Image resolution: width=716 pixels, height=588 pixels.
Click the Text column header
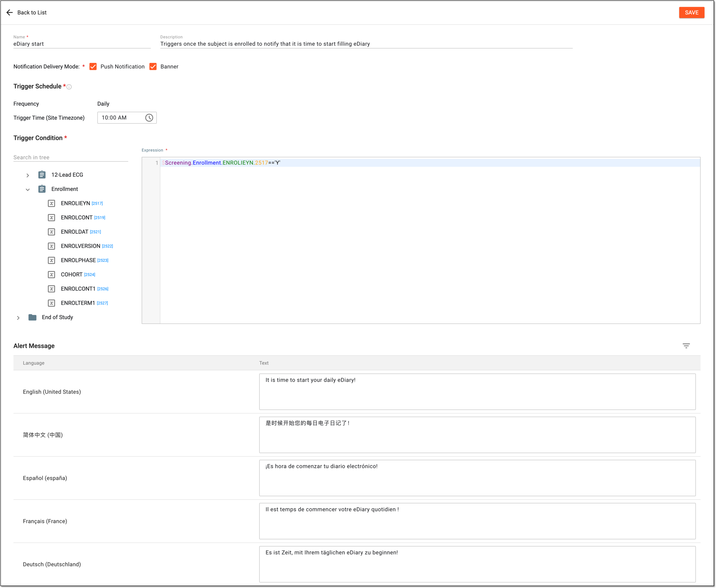point(263,363)
